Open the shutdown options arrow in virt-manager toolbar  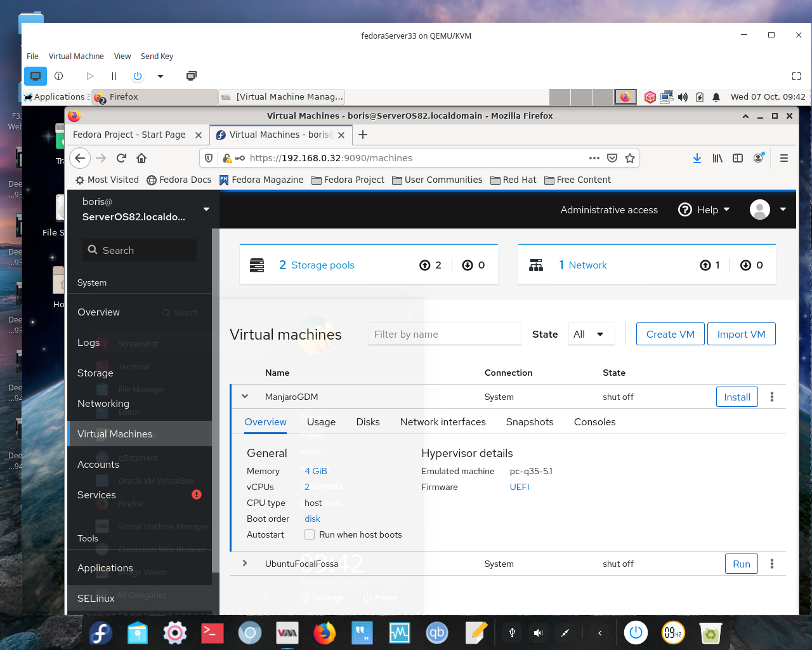(x=160, y=76)
